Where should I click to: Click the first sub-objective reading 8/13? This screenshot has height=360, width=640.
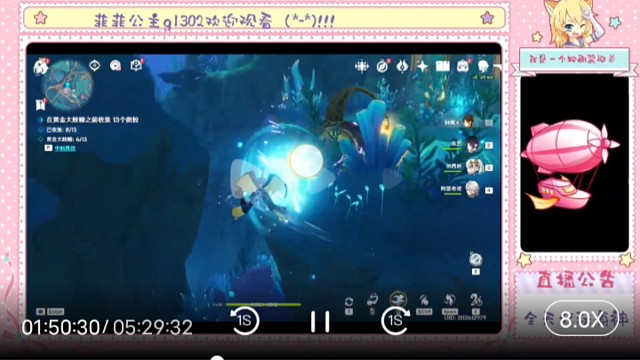(x=62, y=130)
